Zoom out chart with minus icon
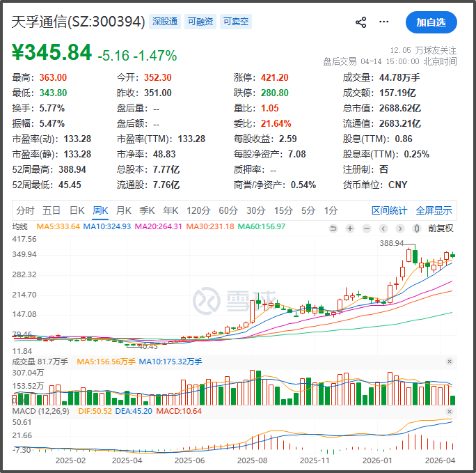Image resolution: width=476 pixels, height=473 pixels. (x=366, y=228)
